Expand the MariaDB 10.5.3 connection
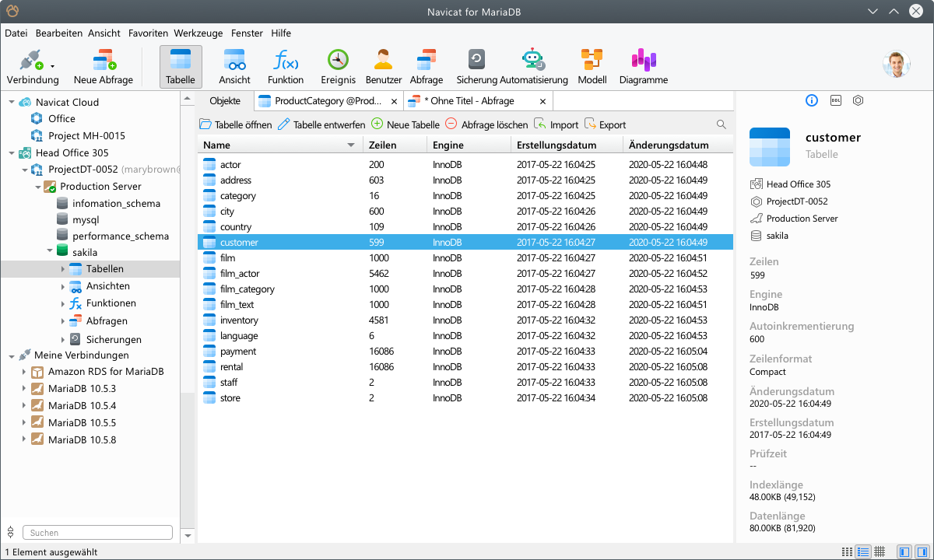 (23, 389)
